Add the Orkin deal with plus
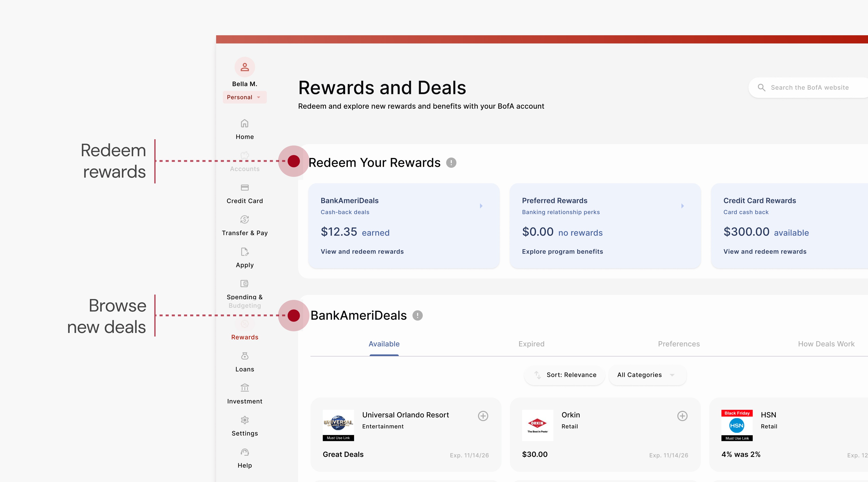 coord(682,416)
